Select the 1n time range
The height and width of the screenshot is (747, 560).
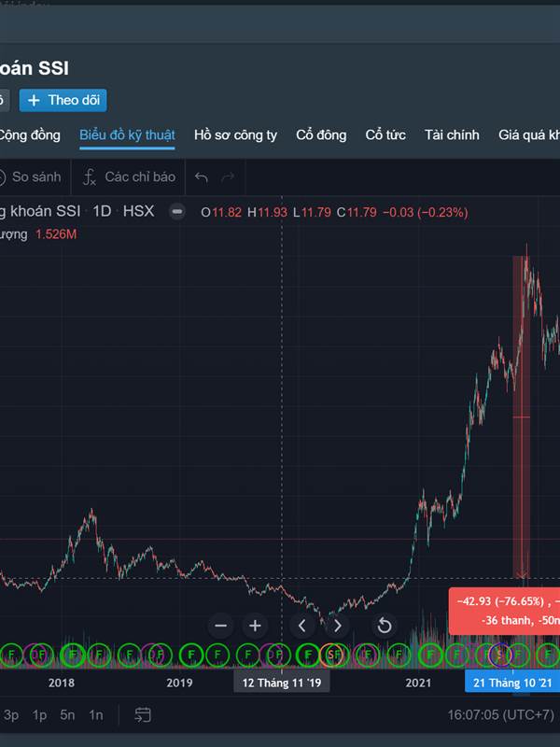pos(96,715)
